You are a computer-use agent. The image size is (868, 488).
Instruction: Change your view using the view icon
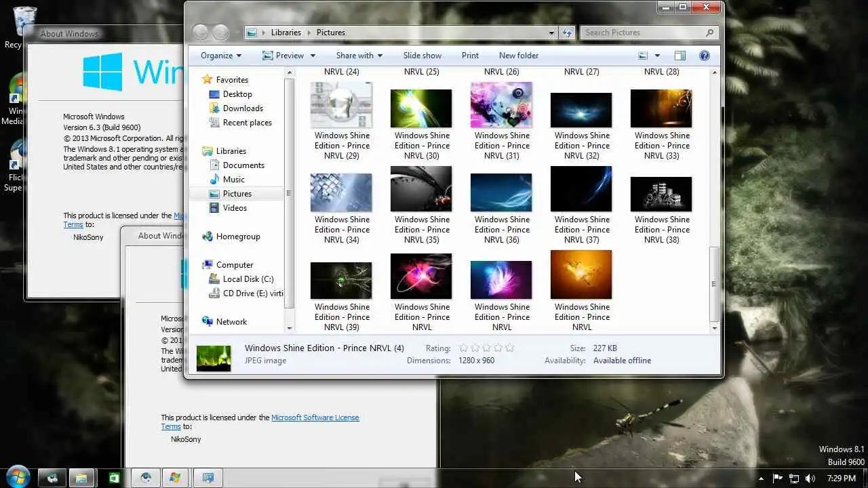click(643, 56)
